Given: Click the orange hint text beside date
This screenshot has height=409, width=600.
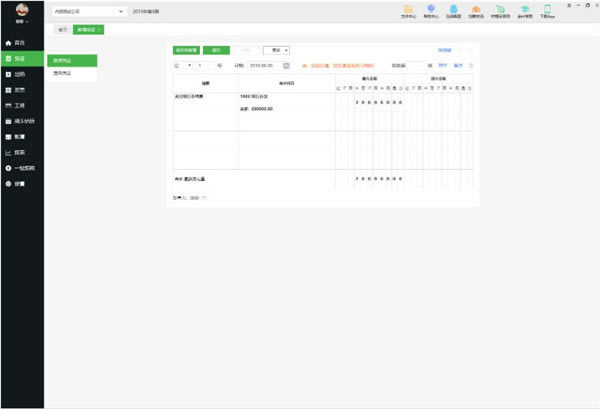Looking at the screenshot, I should 338,66.
